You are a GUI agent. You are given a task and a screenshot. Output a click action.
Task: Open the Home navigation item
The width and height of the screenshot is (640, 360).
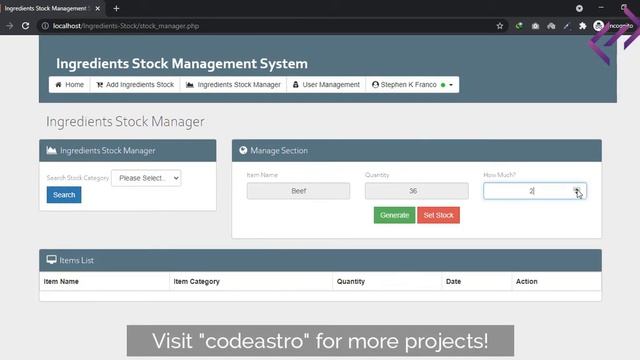coord(69,84)
